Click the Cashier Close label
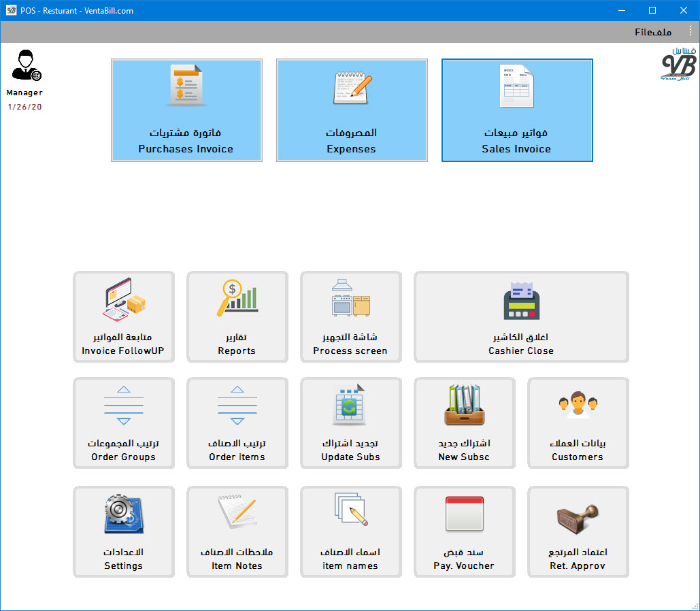This screenshot has width=700, height=611. tap(521, 350)
